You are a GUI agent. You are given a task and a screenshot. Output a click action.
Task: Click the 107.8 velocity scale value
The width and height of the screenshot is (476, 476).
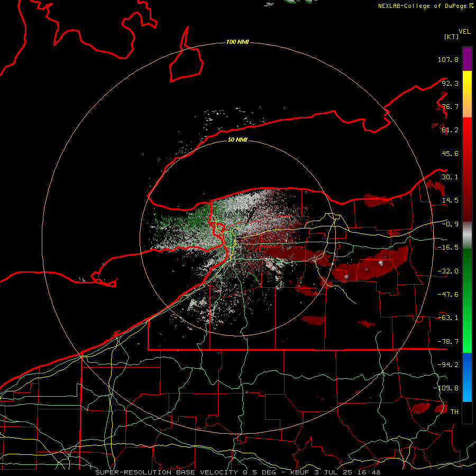[448, 59]
